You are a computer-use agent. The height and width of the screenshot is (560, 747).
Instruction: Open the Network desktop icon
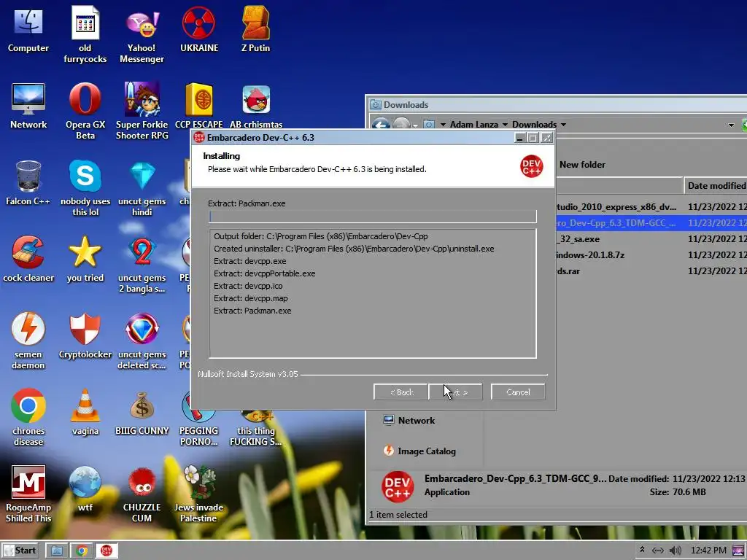coord(28,106)
